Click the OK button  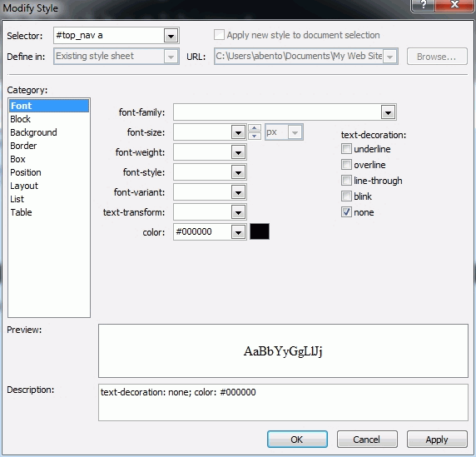(297, 440)
